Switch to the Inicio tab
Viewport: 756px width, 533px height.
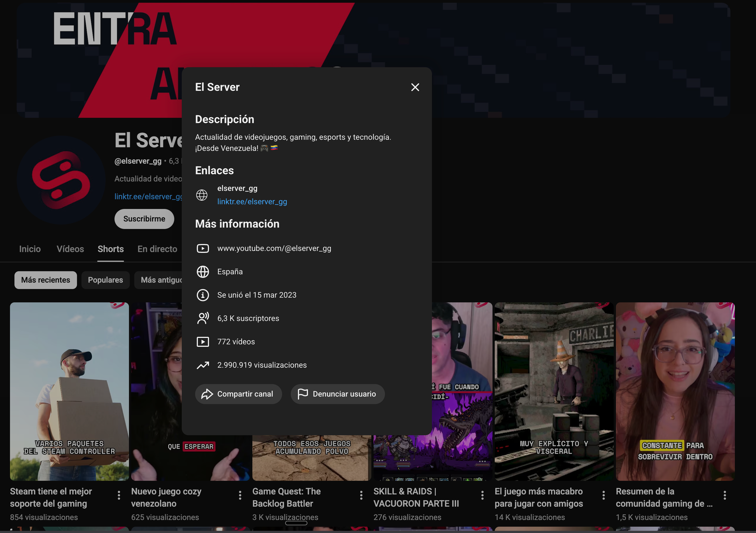(30, 249)
